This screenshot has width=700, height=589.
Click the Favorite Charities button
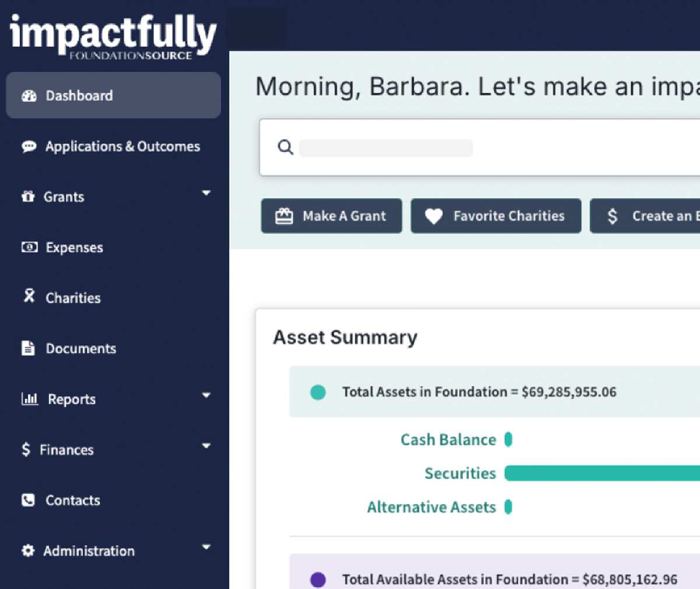coord(496,216)
